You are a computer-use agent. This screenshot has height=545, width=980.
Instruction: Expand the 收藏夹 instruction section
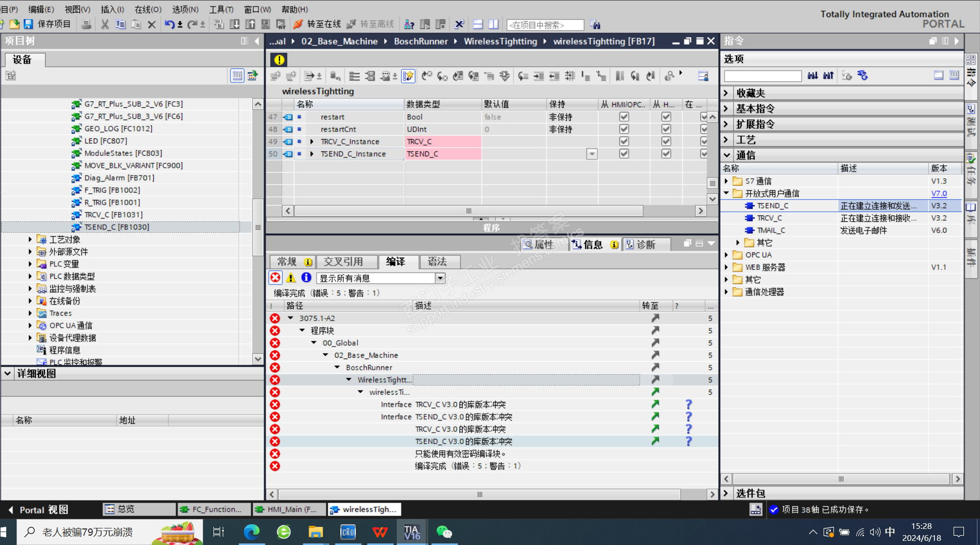point(727,93)
